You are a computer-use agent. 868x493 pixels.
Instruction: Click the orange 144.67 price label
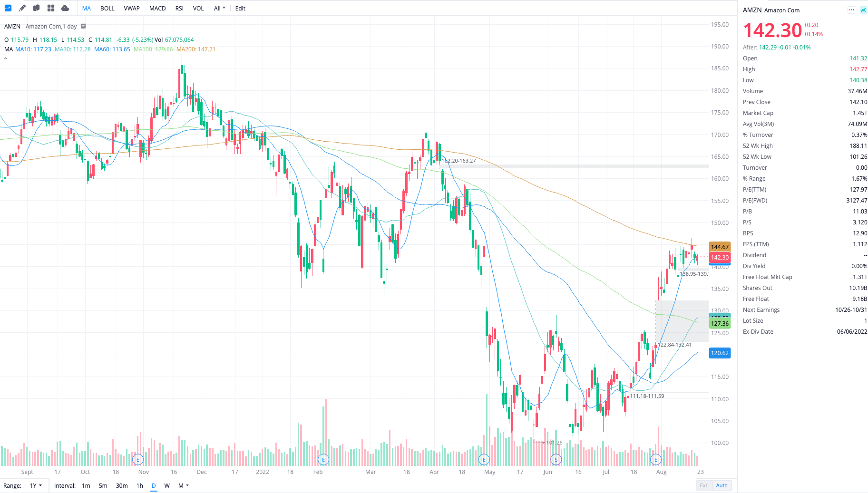point(720,247)
